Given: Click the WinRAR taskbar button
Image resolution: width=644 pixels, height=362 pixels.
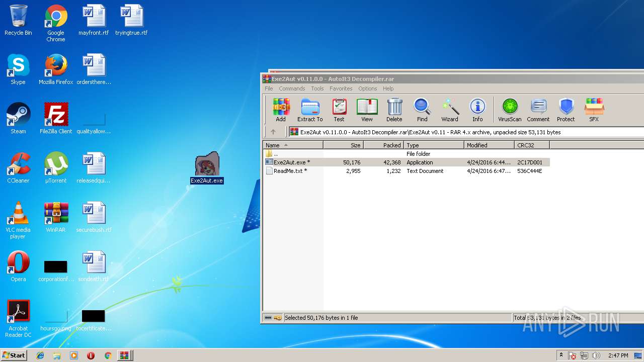Looking at the screenshot, I should (124, 355).
